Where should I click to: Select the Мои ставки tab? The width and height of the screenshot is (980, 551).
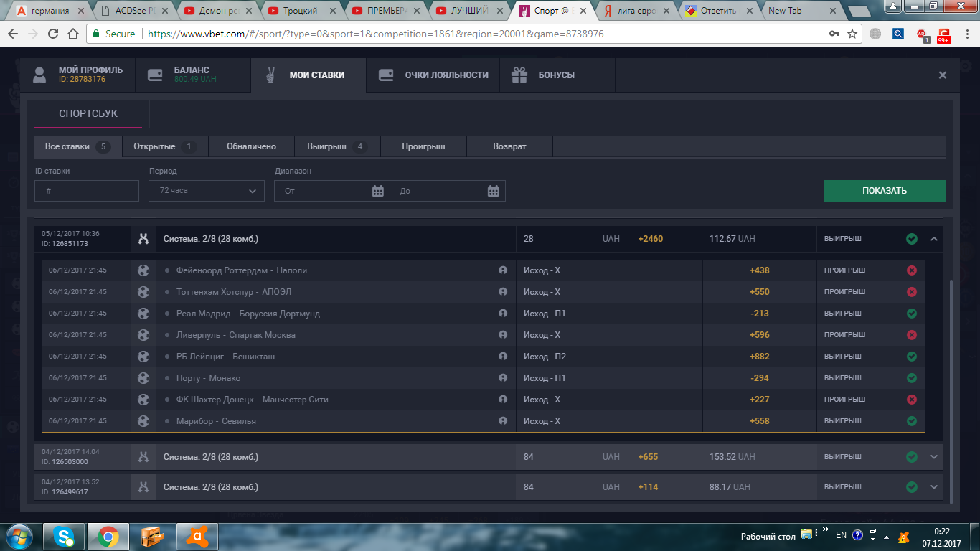tap(308, 75)
